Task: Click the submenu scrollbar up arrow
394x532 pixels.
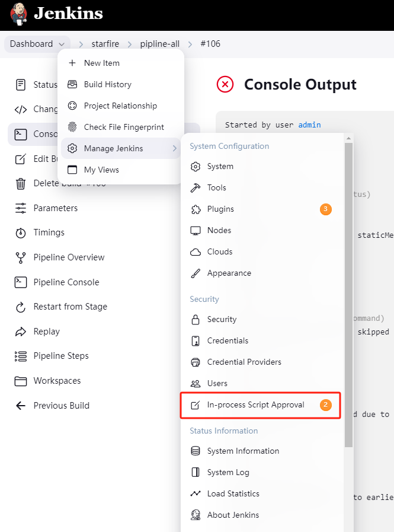Action: click(x=348, y=138)
